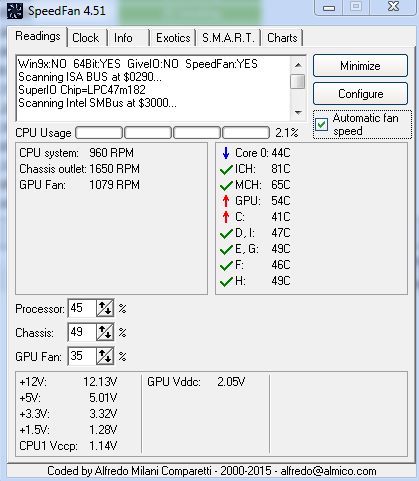
Task: Click the 'CPU system: 960 RPM' reading
Action: click(x=76, y=153)
